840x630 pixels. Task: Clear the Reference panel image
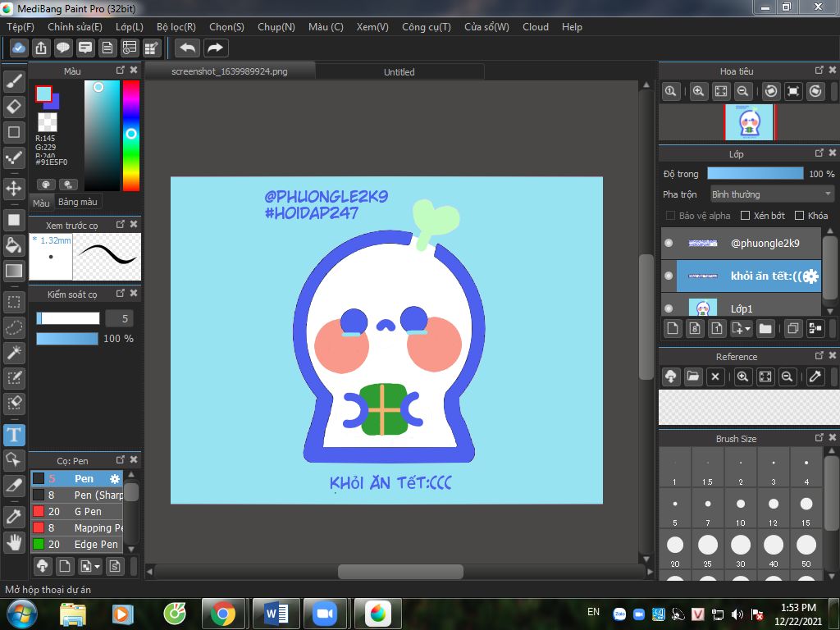pyautogui.click(x=715, y=376)
